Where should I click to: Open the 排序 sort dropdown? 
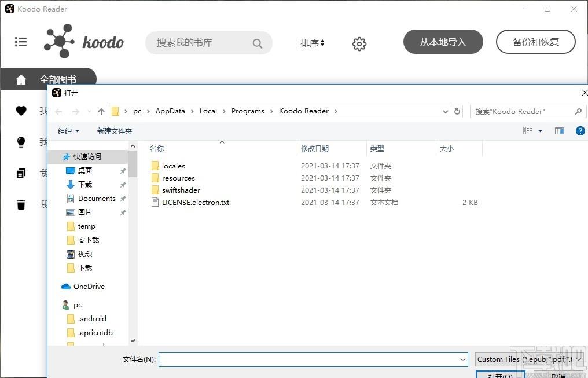pyautogui.click(x=312, y=43)
